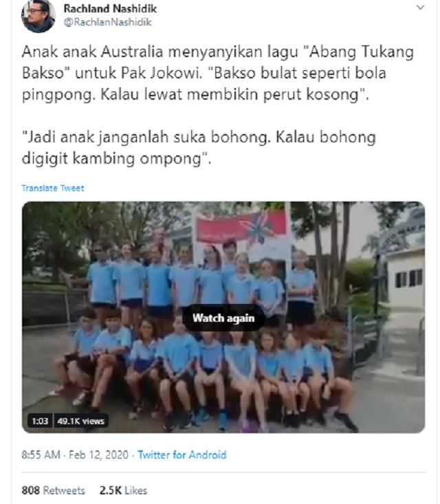Click the red banner in video frame

click(241, 226)
